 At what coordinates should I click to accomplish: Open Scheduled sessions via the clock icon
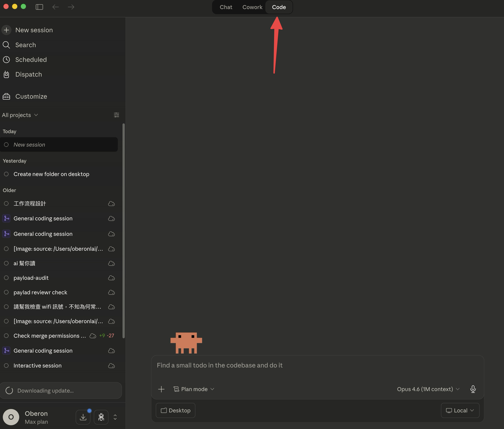click(x=6, y=59)
